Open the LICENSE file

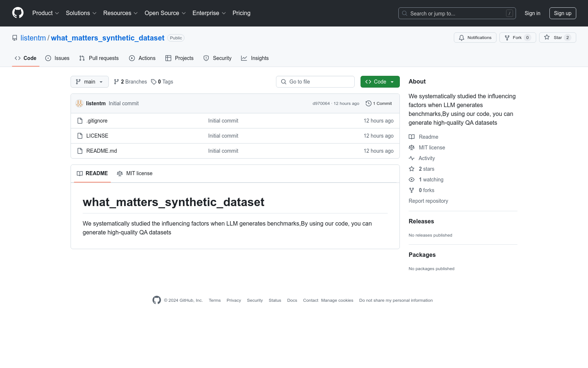(x=97, y=136)
